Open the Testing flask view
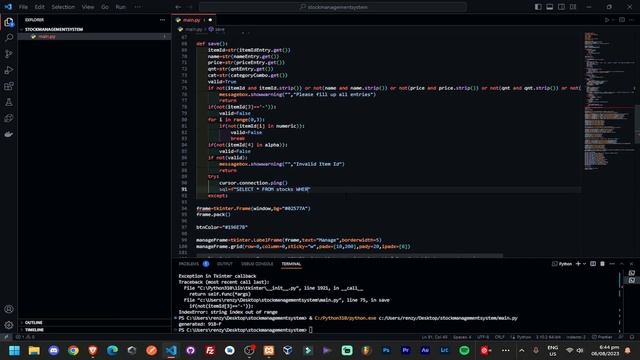Viewport: 640px width, 360px height. (x=9, y=102)
